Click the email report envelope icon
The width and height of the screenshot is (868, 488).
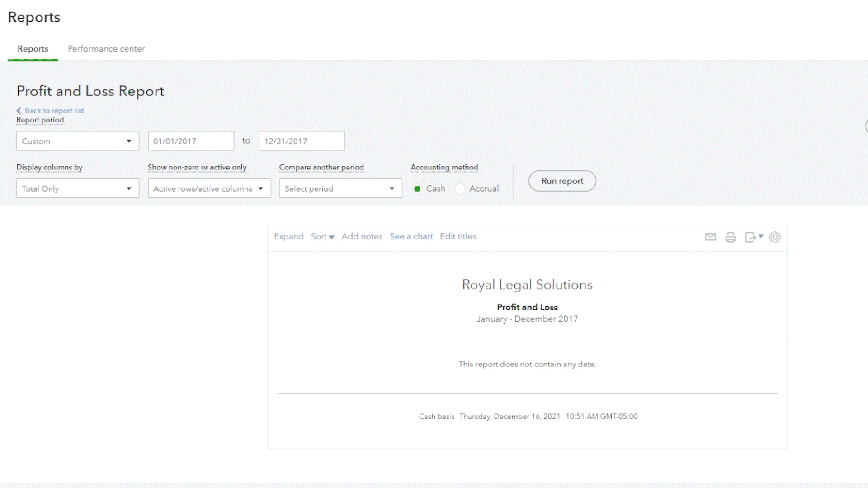710,237
